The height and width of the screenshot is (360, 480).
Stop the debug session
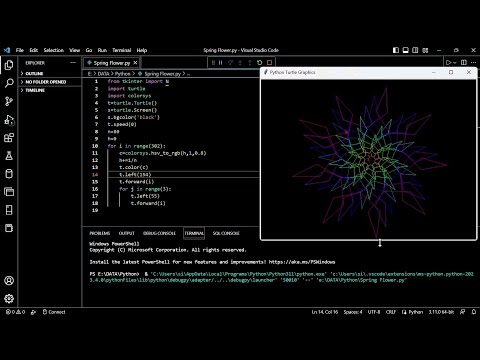(269, 62)
